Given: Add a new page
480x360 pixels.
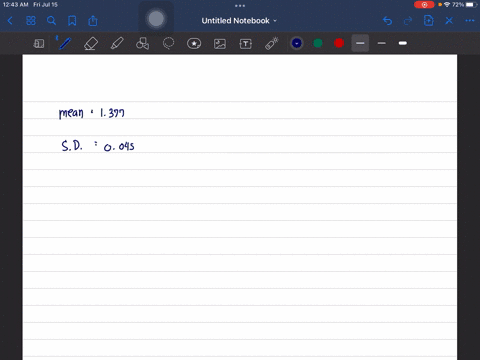Looking at the screenshot, I should pyautogui.click(x=428, y=21).
